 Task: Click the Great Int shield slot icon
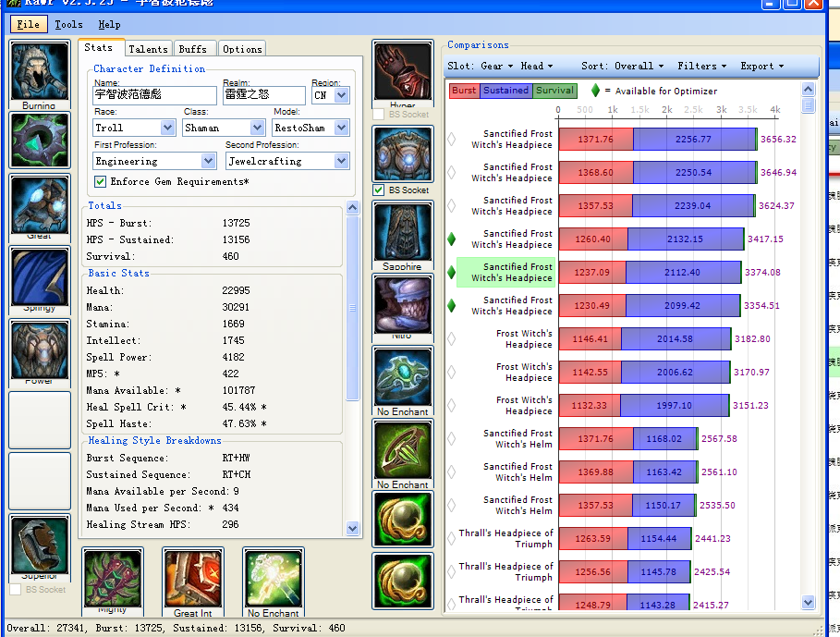(x=193, y=578)
